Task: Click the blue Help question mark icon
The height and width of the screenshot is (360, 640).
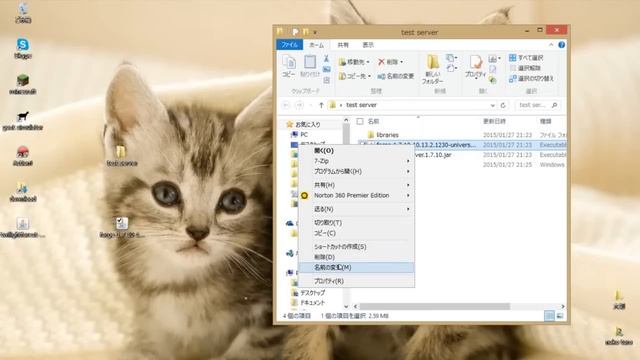Action: (x=562, y=45)
